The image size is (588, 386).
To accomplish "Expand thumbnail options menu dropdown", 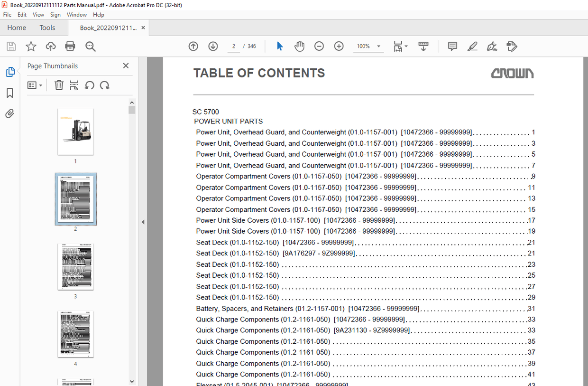I will click(35, 85).
